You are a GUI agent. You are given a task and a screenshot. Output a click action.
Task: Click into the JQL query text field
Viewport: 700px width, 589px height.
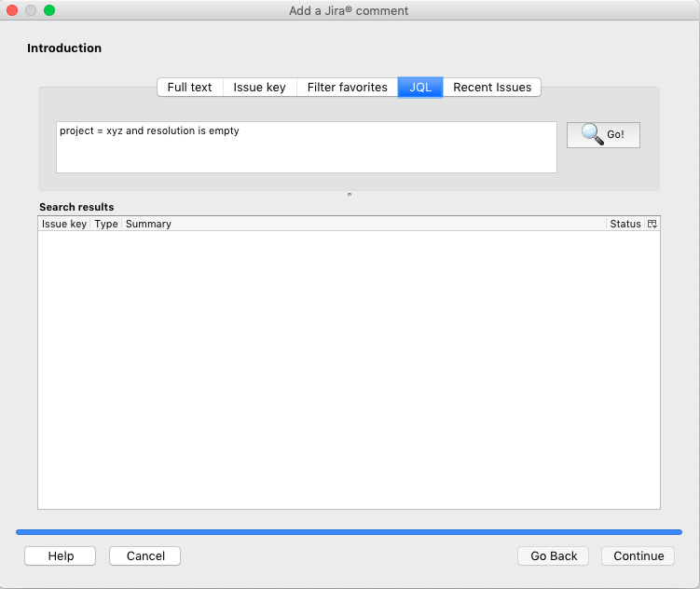point(306,147)
